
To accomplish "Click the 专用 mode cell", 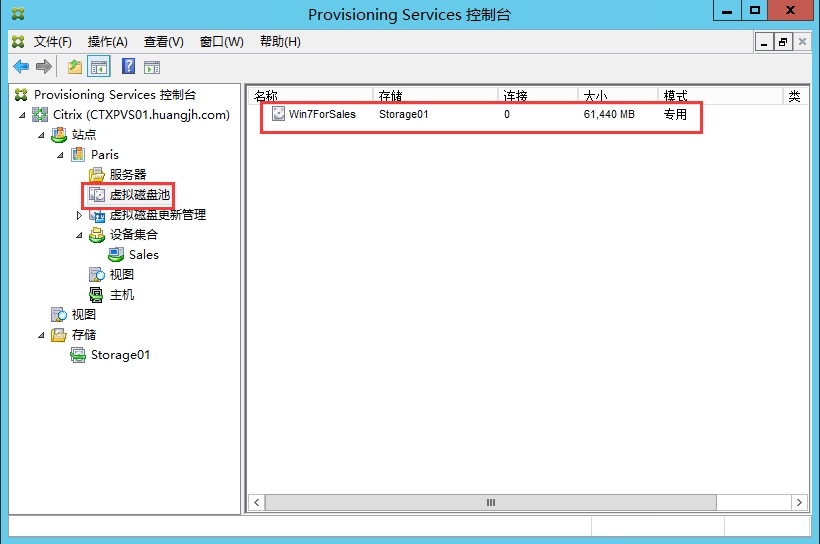I will [x=675, y=114].
